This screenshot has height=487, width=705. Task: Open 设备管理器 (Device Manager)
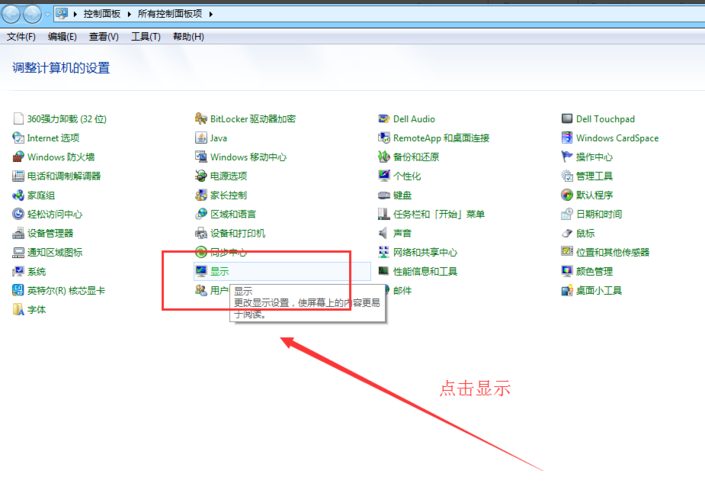click(x=50, y=233)
